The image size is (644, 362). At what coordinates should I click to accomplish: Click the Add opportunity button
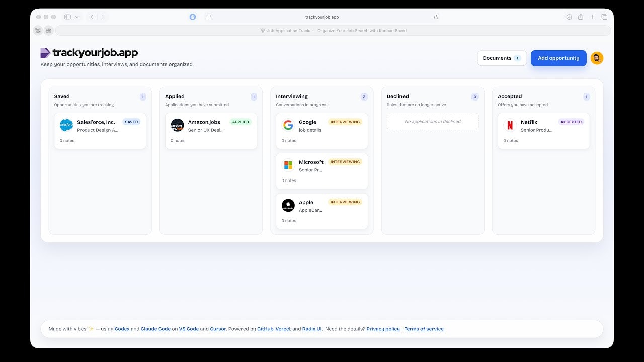[x=558, y=58]
